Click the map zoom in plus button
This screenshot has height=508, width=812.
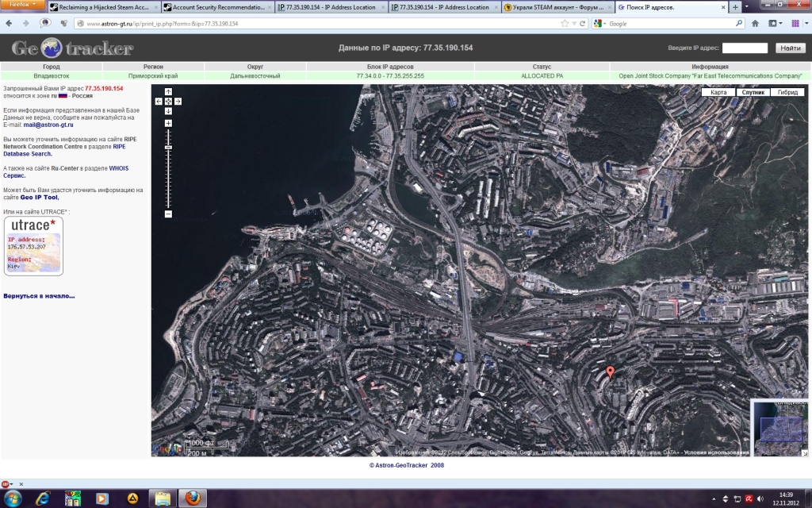tap(168, 123)
